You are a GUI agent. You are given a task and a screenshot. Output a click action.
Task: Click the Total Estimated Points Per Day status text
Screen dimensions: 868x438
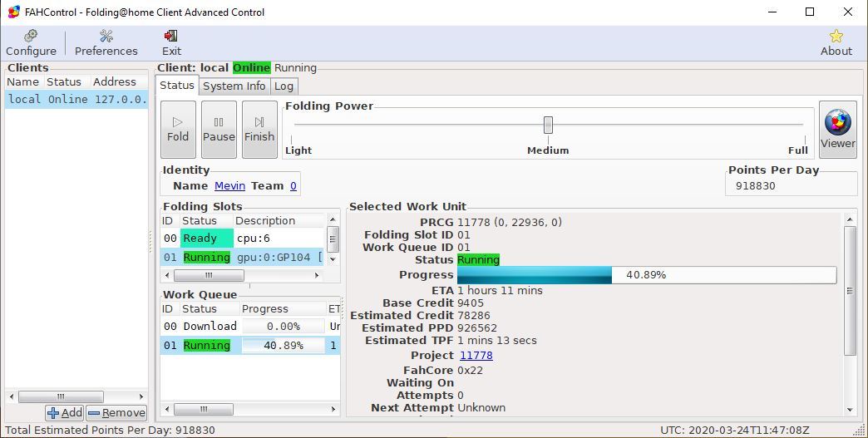coord(110,431)
